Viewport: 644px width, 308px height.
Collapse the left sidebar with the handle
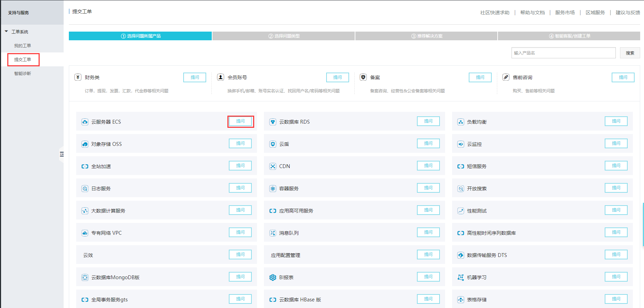62,154
